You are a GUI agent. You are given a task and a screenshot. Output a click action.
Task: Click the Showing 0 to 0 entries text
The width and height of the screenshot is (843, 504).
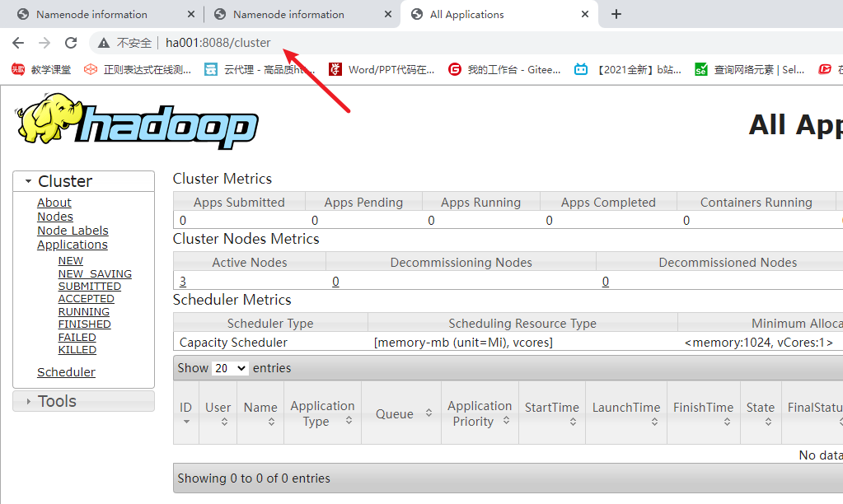[x=254, y=478]
